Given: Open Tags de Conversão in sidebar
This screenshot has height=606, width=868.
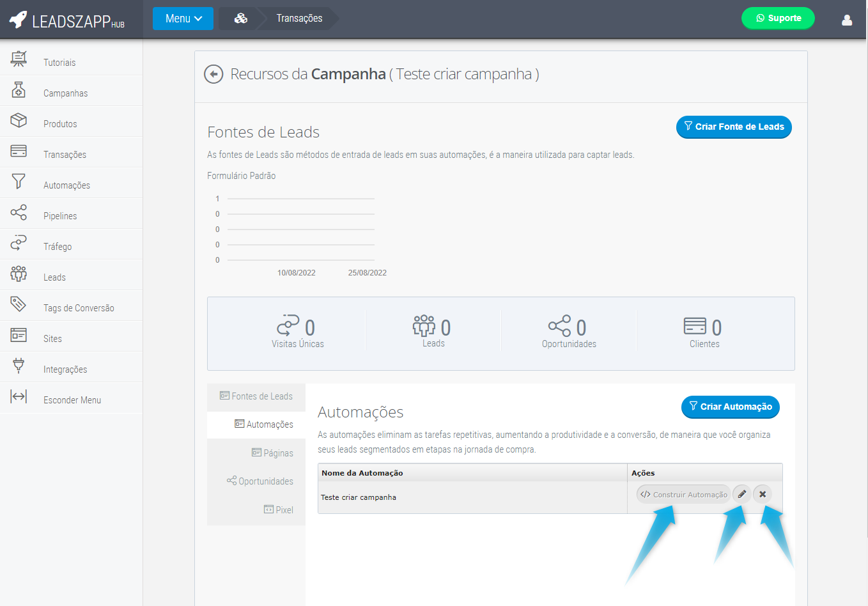Looking at the screenshot, I should pos(79,308).
